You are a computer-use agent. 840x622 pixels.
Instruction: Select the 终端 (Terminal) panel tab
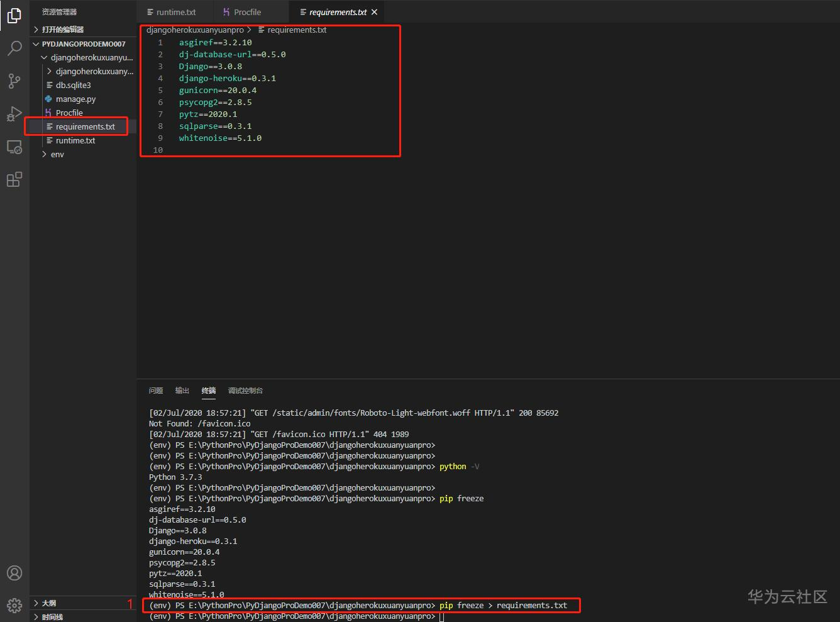pos(209,391)
